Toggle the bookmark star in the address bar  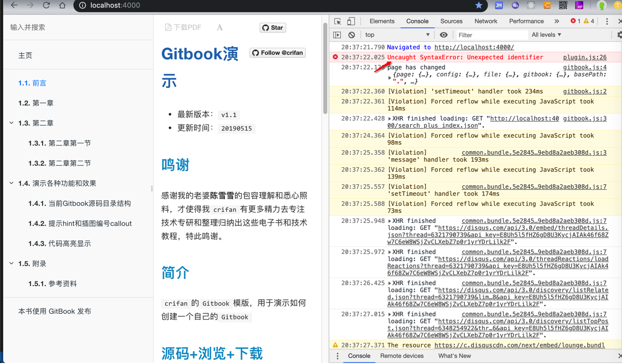(x=478, y=6)
